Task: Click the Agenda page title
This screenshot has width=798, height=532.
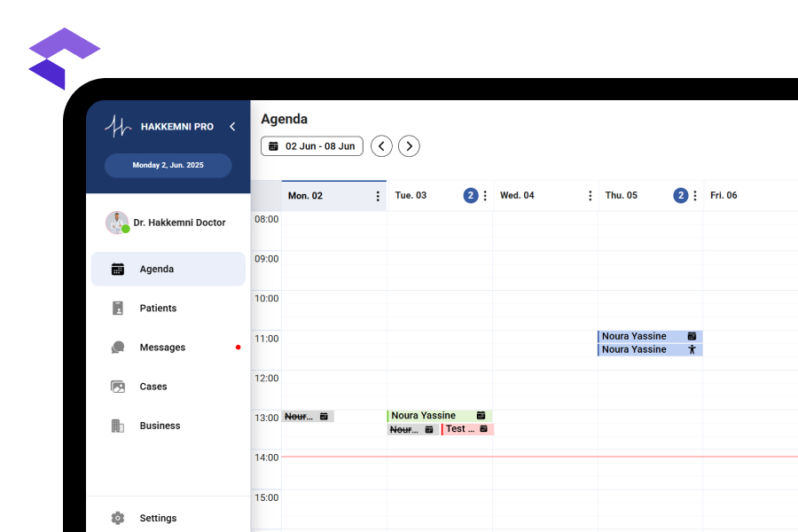Action: [284, 119]
